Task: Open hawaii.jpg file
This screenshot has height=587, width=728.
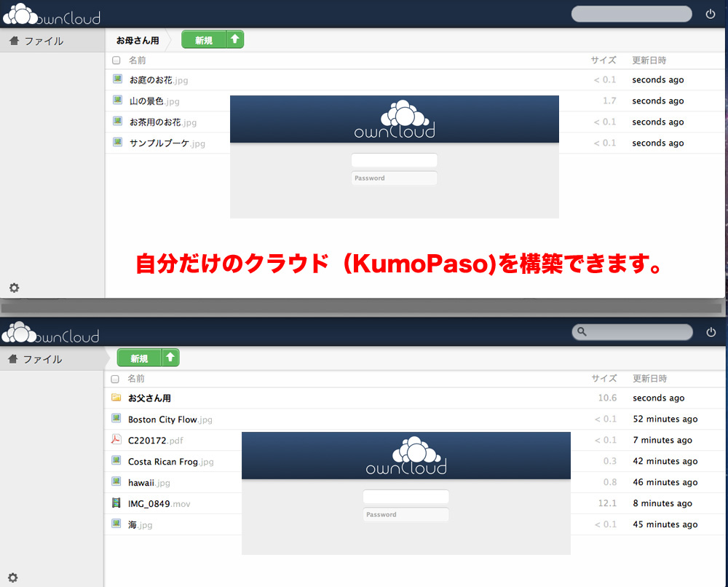Action: tap(149, 483)
